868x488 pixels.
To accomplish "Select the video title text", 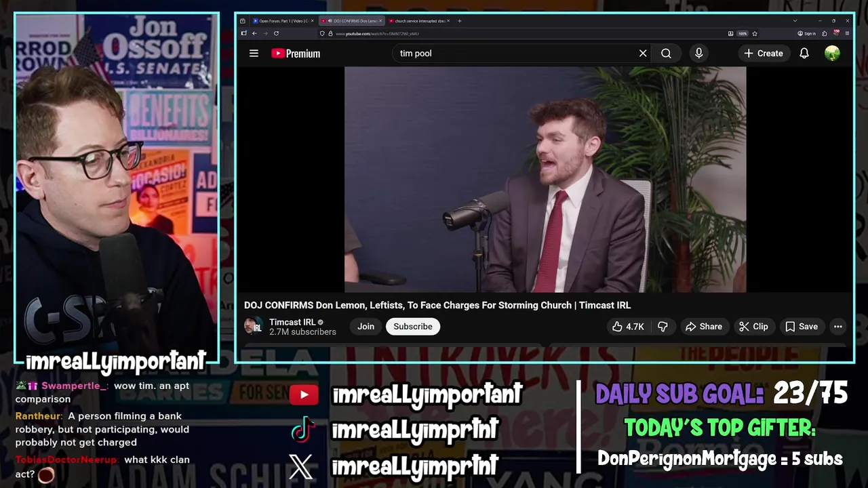I will coord(437,305).
